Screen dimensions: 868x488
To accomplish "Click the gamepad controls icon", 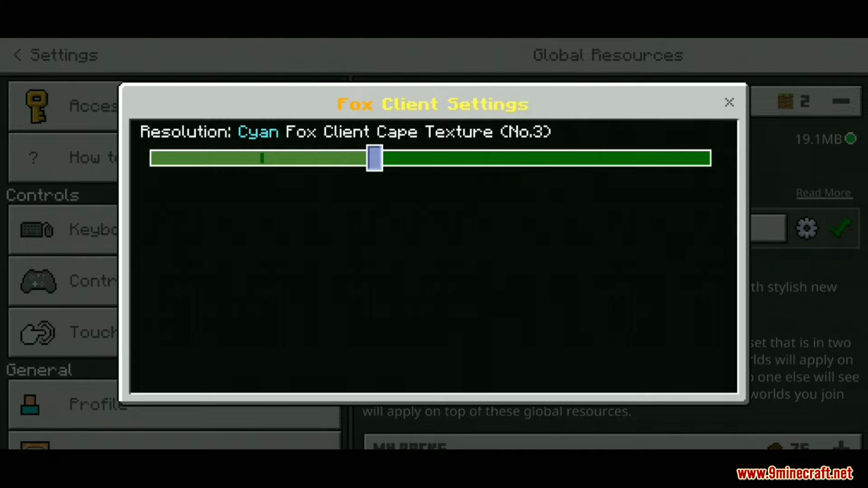I will click(37, 280).
